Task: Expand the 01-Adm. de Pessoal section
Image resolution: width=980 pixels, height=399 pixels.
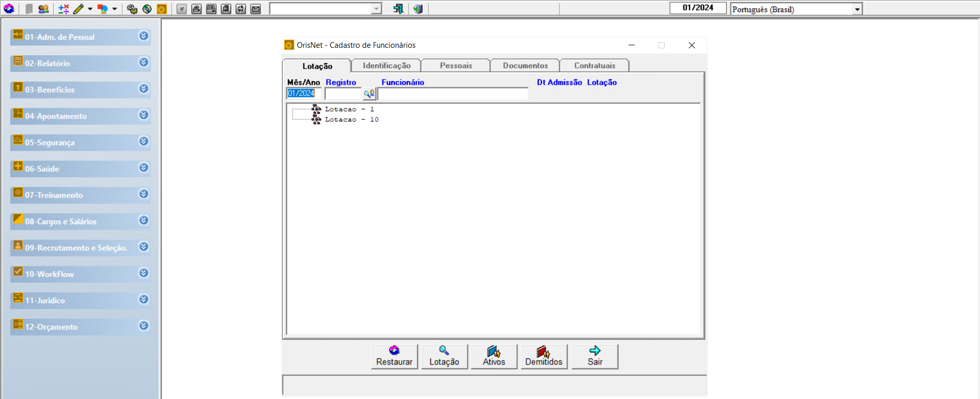Action: tap(144, 36)
